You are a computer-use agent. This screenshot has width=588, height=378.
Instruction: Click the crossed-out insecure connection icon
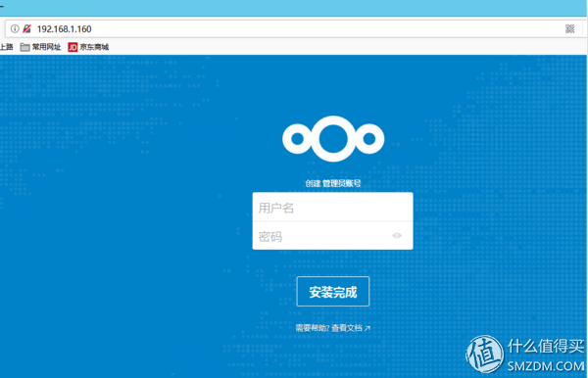point(27,28)
